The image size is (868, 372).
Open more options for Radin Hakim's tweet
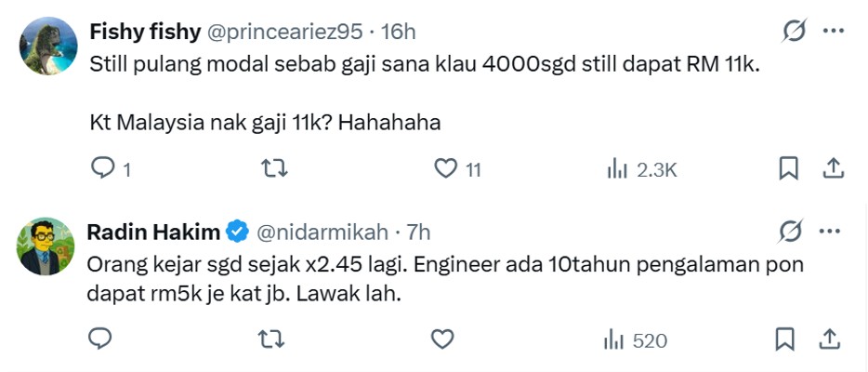[834, 231]
